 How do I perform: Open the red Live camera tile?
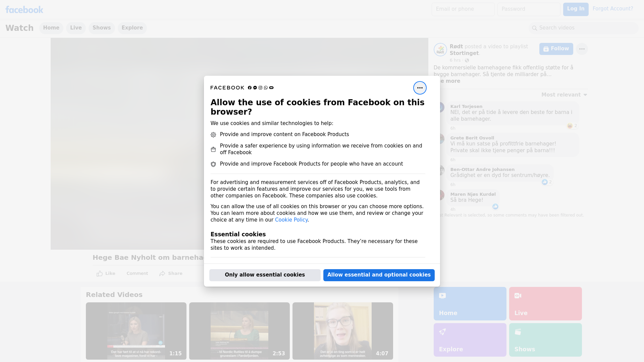[x=545, y=303]
